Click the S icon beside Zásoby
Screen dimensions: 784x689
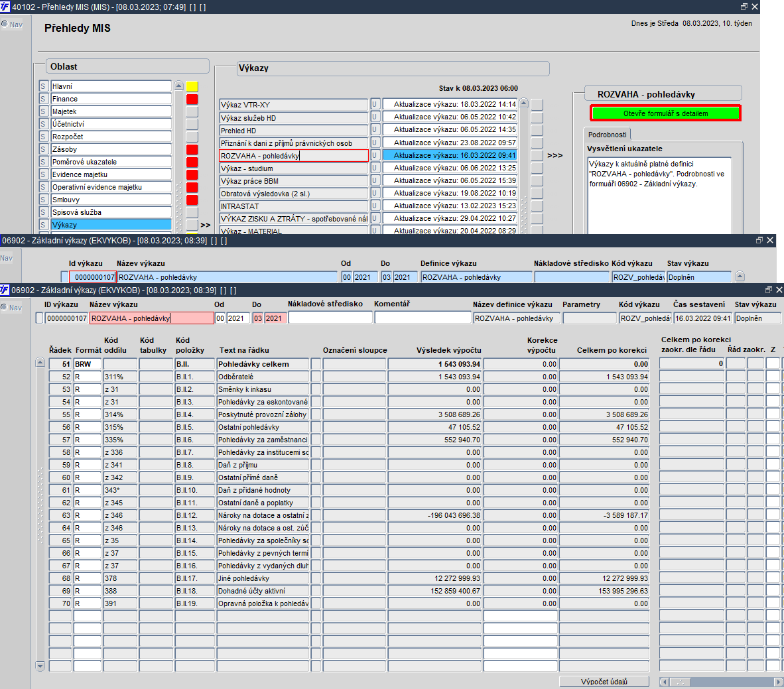(44, 149)
